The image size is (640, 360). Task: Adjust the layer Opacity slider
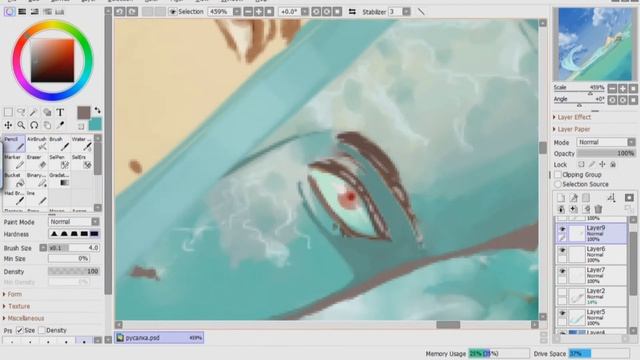pyautogui.click(x=606, y=153)
